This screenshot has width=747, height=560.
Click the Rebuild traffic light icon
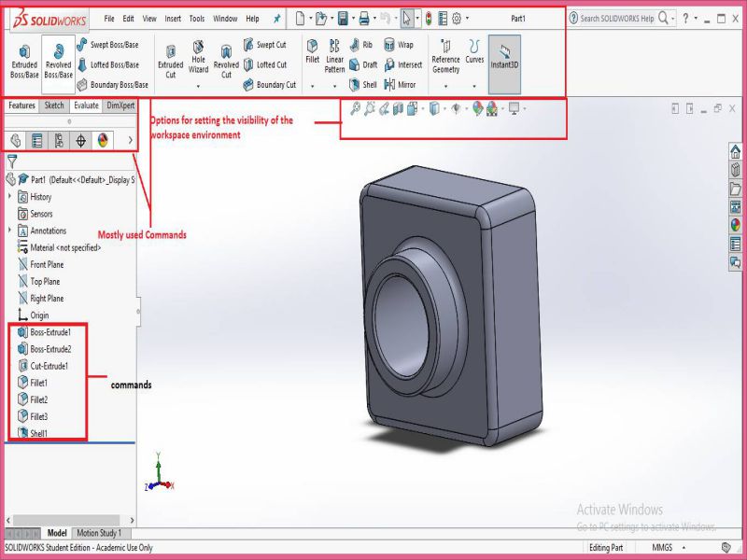429,19
